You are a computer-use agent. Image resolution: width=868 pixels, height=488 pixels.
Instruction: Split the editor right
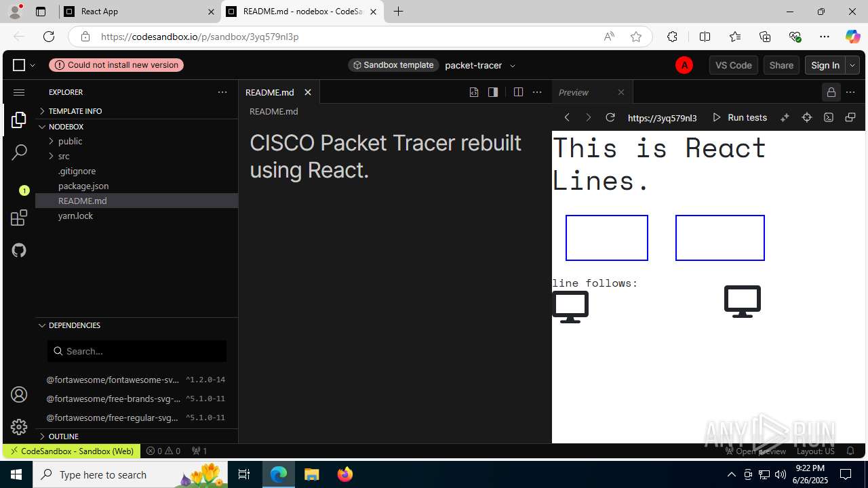tap(518, 92)
